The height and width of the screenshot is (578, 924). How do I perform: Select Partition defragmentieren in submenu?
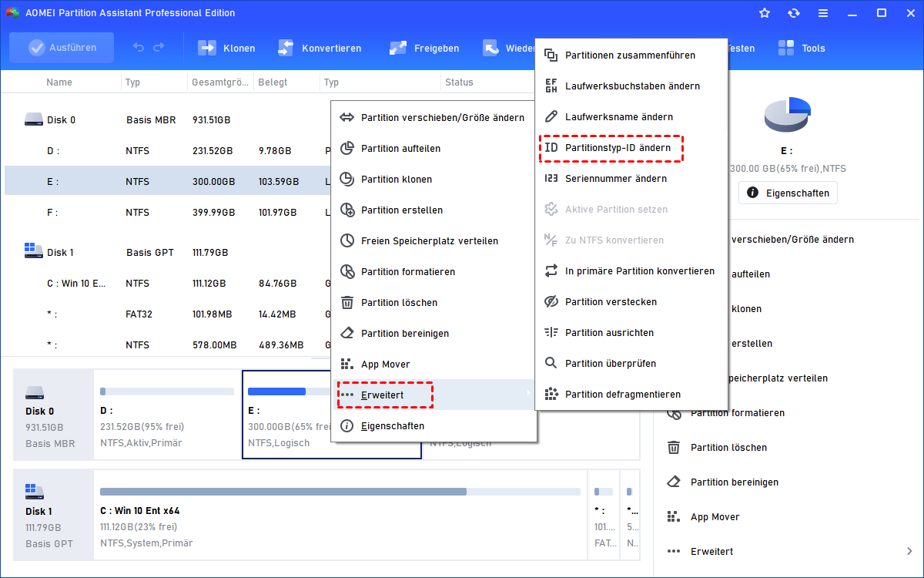631,394
